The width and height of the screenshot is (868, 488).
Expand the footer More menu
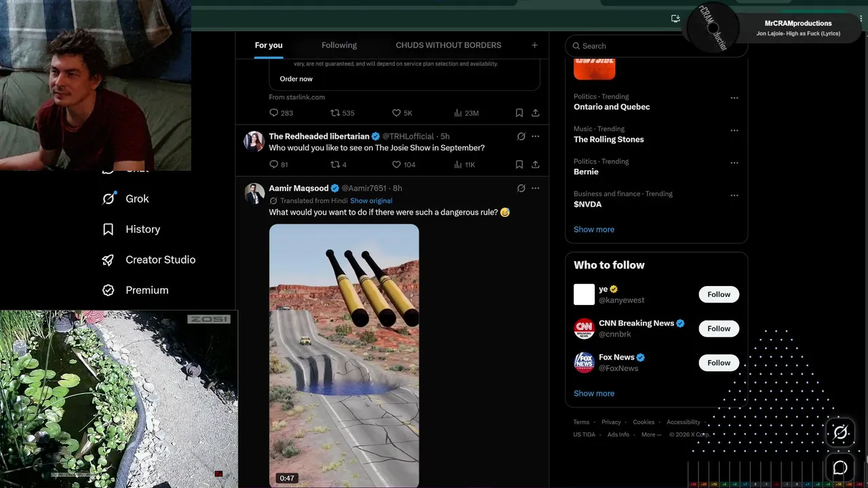650,435
